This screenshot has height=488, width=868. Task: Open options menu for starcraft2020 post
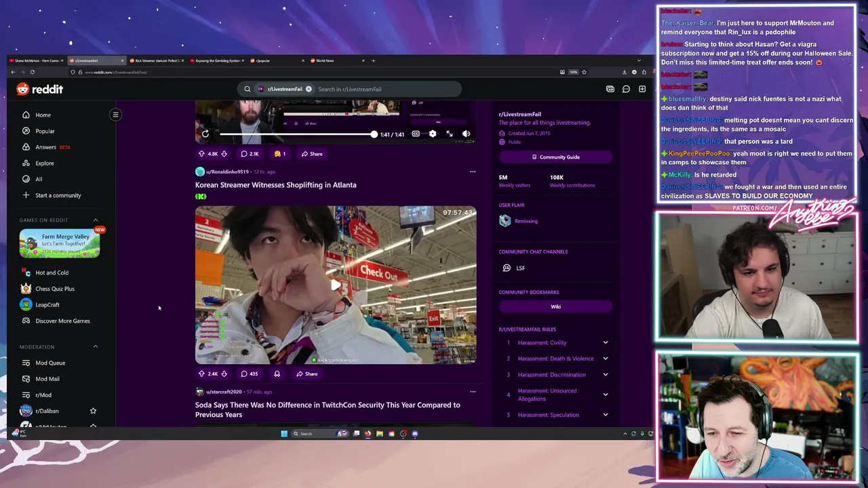pyautogui.click(x=473, y=392)
